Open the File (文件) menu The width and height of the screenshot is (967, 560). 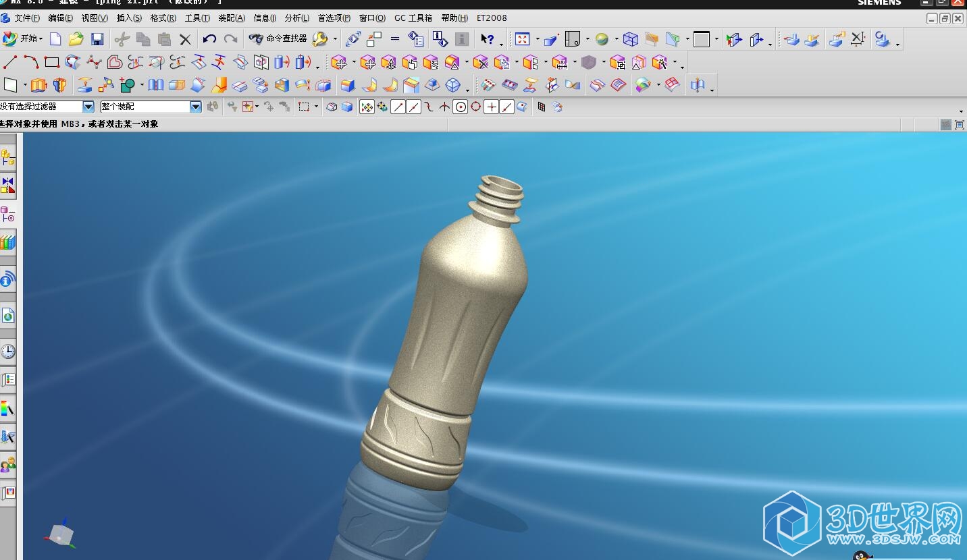click(26, 18)
